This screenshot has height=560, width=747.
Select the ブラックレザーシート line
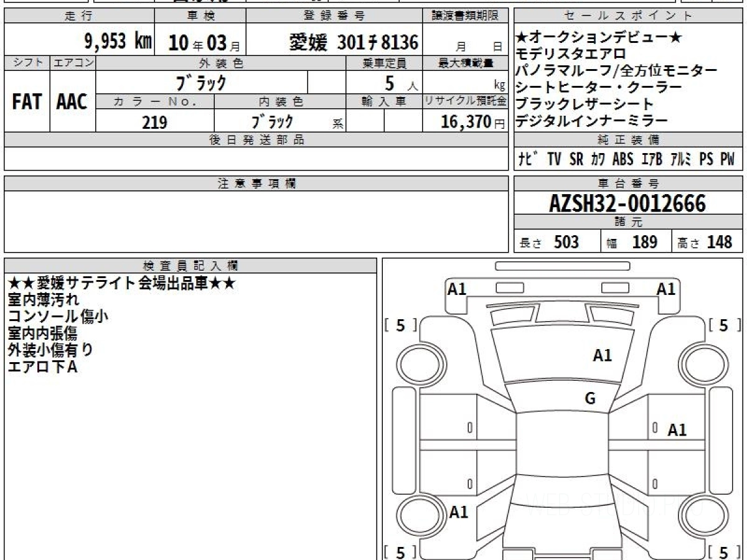[x=585, y=104]
